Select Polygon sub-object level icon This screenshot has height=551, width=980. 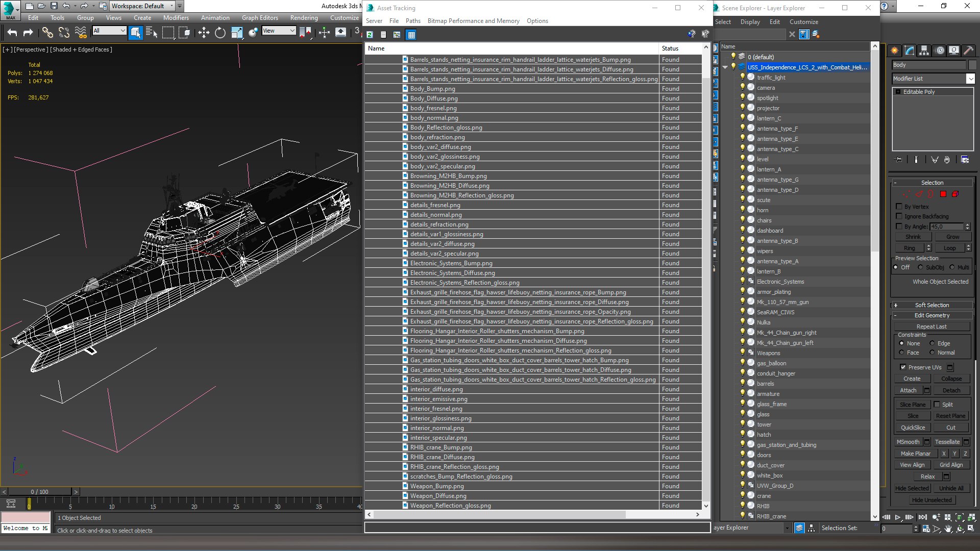pyautogui.click(x=943, y=194)
